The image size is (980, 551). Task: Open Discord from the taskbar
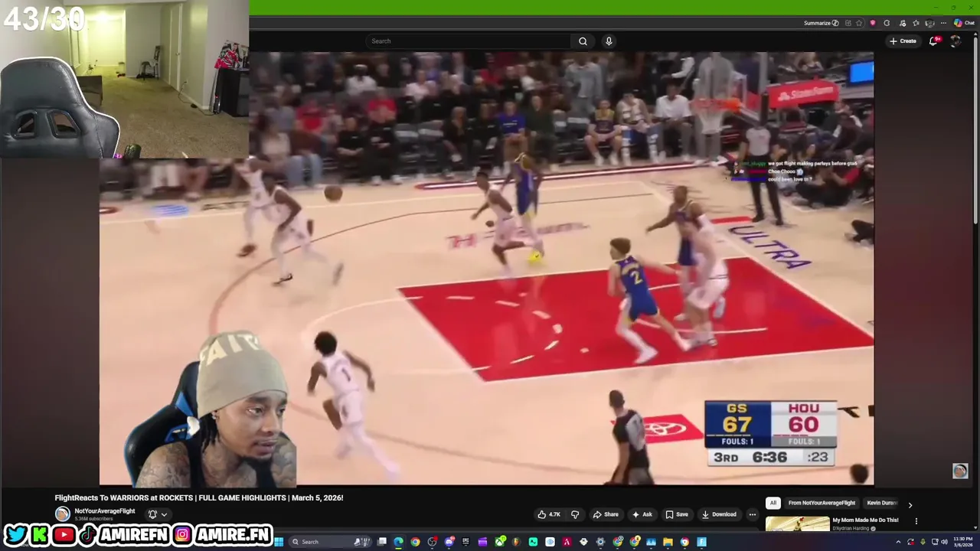pyautogui.click(x=449, y=542)
